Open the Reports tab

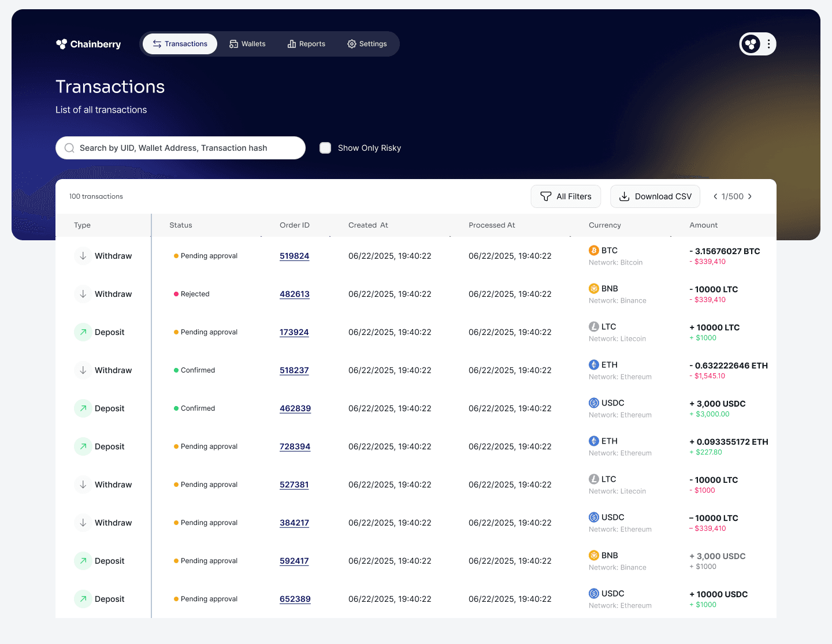click(x=306, y=44)
